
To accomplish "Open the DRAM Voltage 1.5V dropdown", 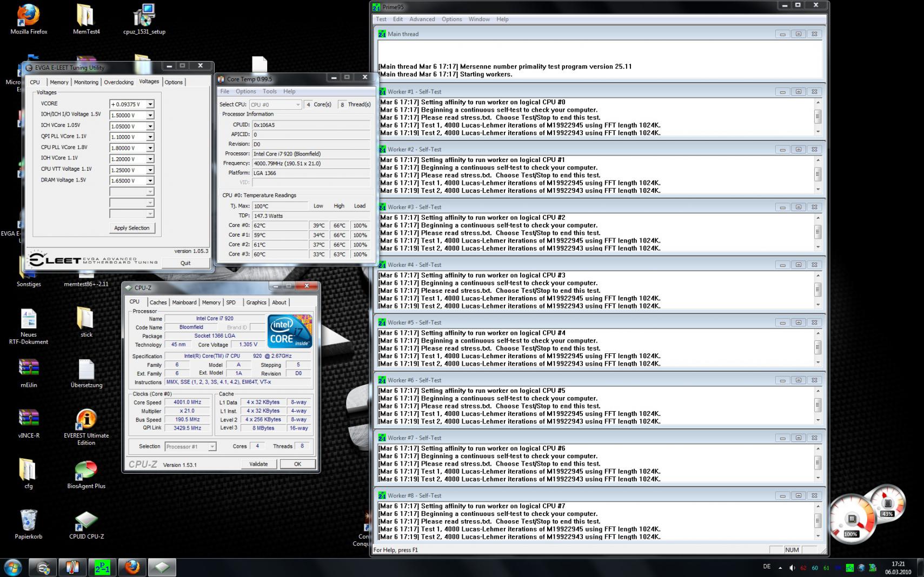I will (150, 181).
